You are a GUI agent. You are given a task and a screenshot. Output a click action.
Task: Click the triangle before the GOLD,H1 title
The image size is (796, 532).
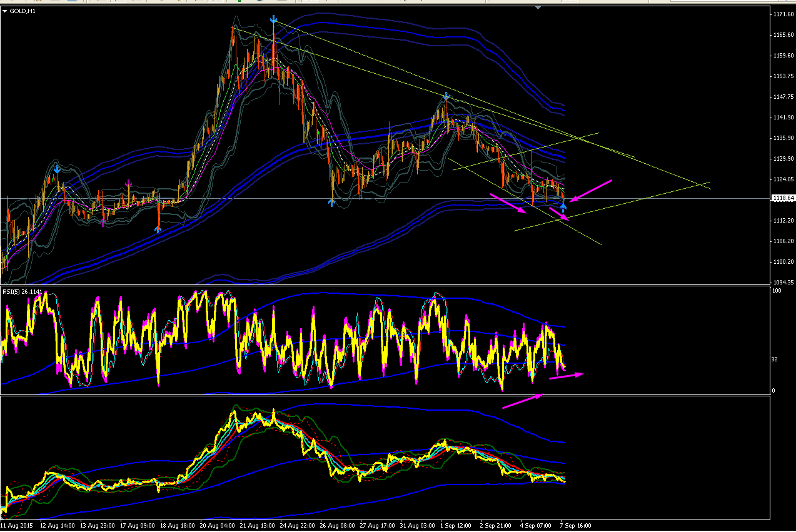coord(5,11)
